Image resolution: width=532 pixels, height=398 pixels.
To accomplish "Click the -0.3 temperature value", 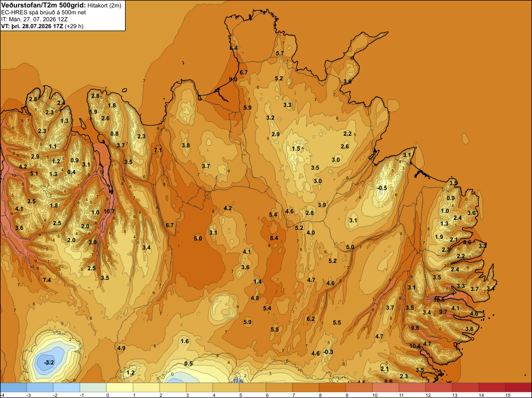I will coord(328,352).
